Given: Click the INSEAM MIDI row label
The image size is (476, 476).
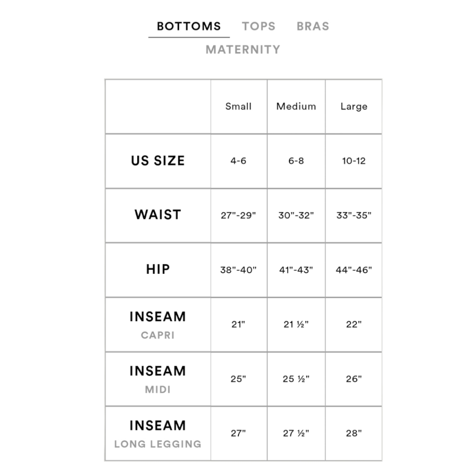Looking at the screenshot, I should pos(158,379).
